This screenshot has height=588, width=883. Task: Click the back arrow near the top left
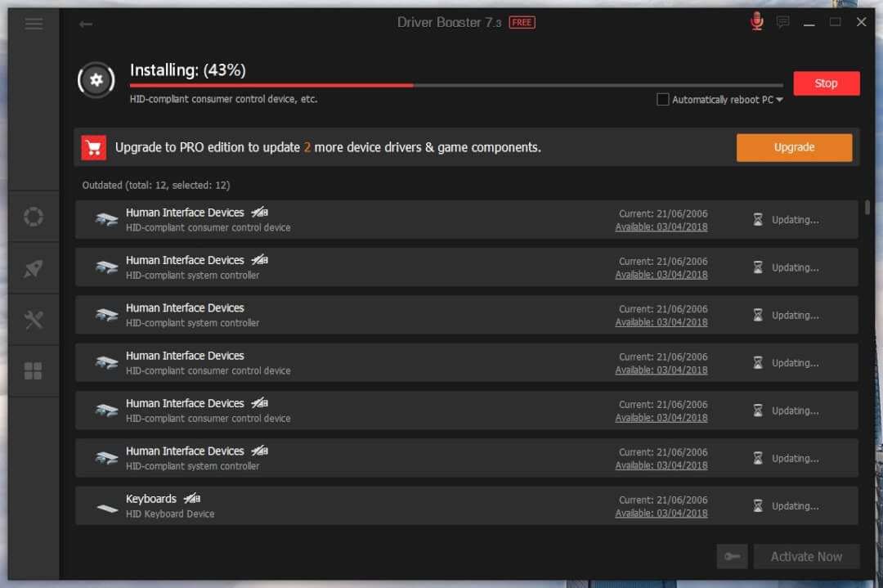(86, 25)
